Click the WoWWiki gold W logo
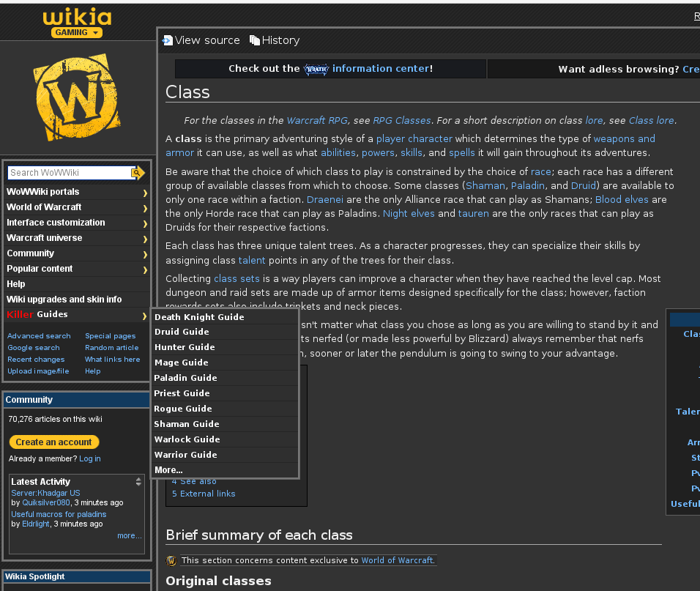This screenshot has height=591, width=700. 77,97
